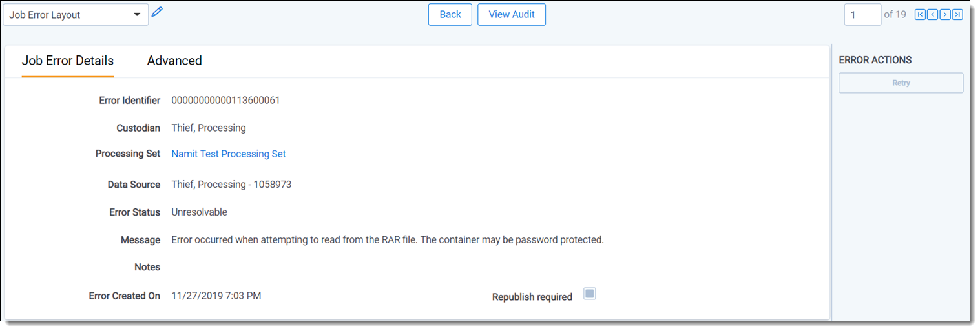The height and width of the screenshot is (331, 980).
Task: Click the Error Identifier number value
Action: tap(225, 101)
